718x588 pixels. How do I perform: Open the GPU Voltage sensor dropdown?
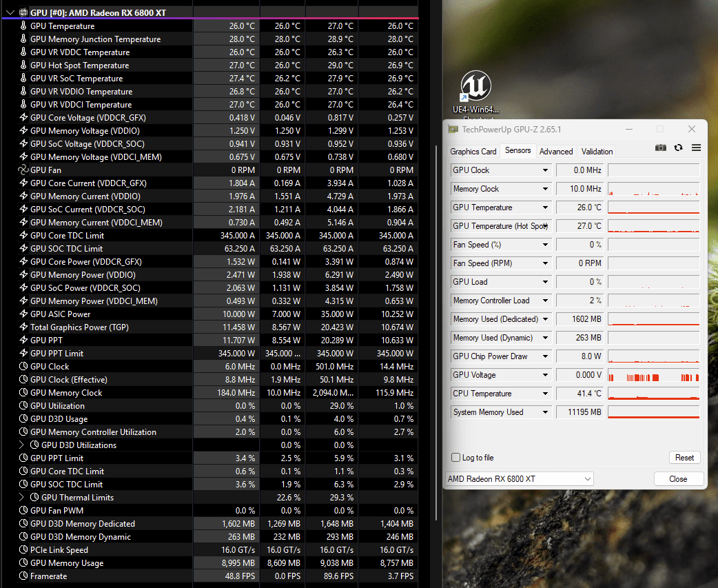click(x=545, y=375)
